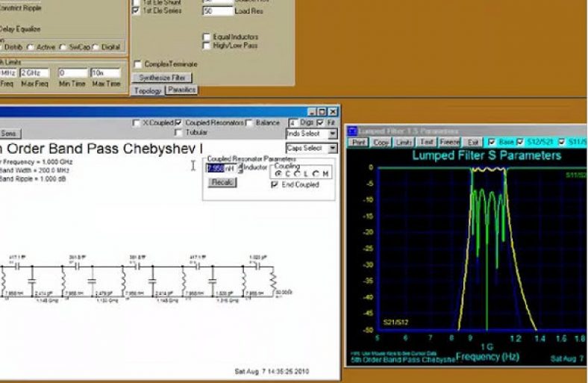Click Limits in the S Parameters toolbar
Screen dimensions: 588x383
click(404, 141)
